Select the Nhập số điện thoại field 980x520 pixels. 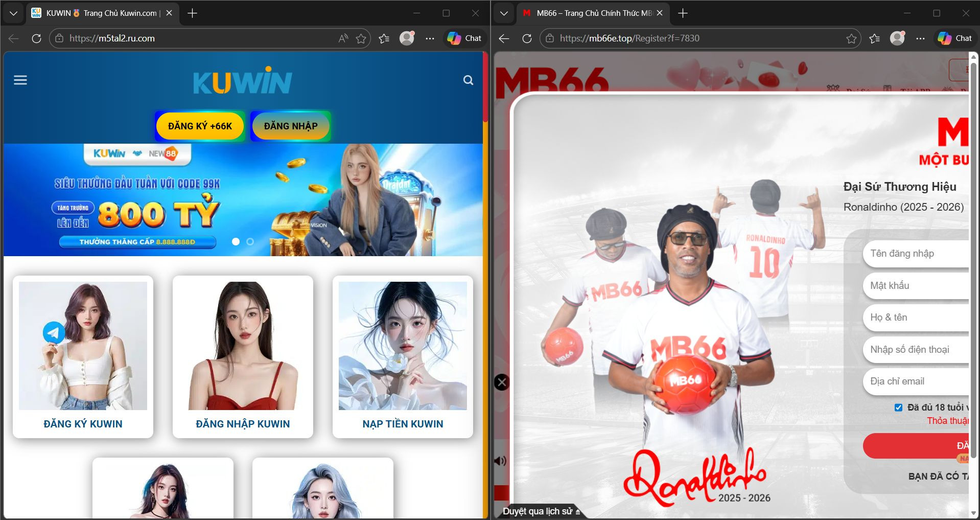[916, 350]
